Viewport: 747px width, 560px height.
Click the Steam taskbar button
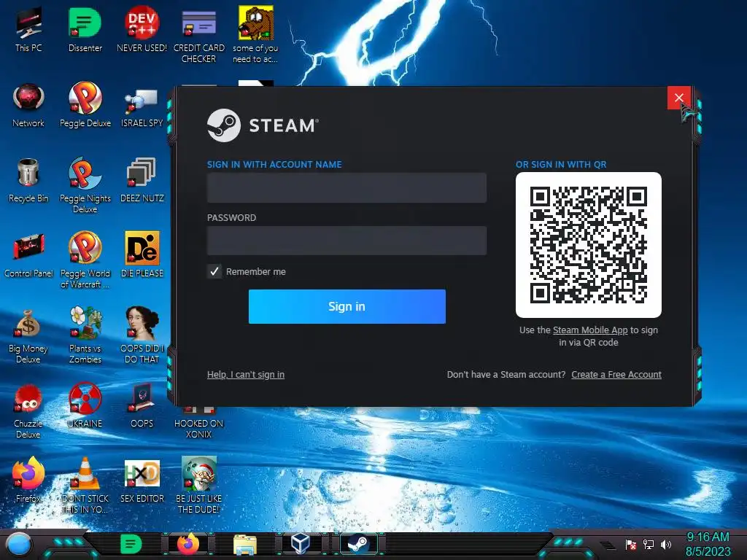coord(358,544)
